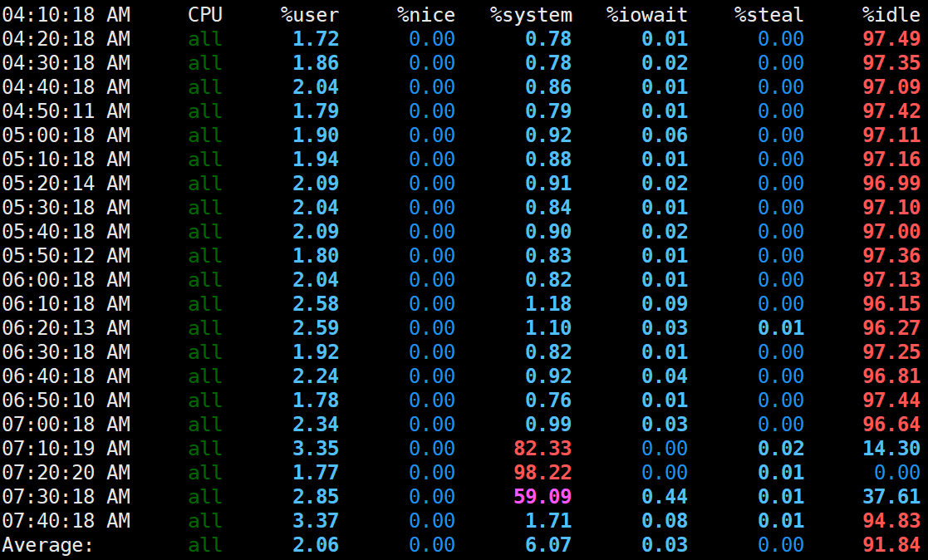The width and height of the screenshot is (928, 560).
Task: Click the %user value 2.59
Action: coord(316,328)
